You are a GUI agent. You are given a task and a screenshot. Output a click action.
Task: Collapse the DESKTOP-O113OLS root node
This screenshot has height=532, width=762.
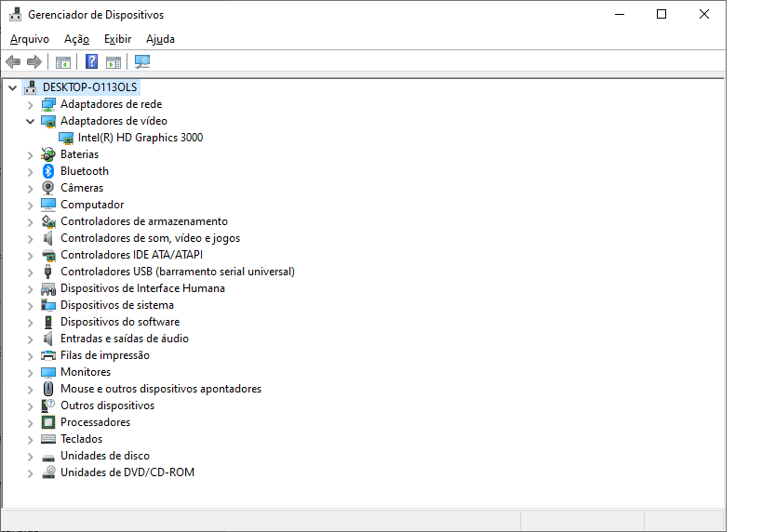13,88
